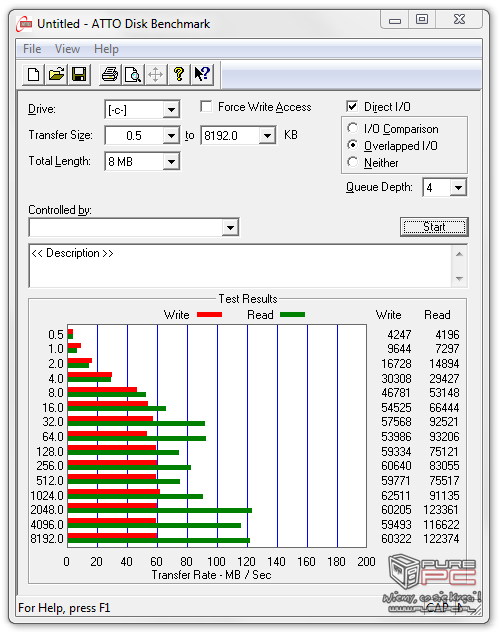The width and height of the screenshot is (500, 634).
Task: Save benchmark results with floppy disk icon
Action: coord(80,75)
